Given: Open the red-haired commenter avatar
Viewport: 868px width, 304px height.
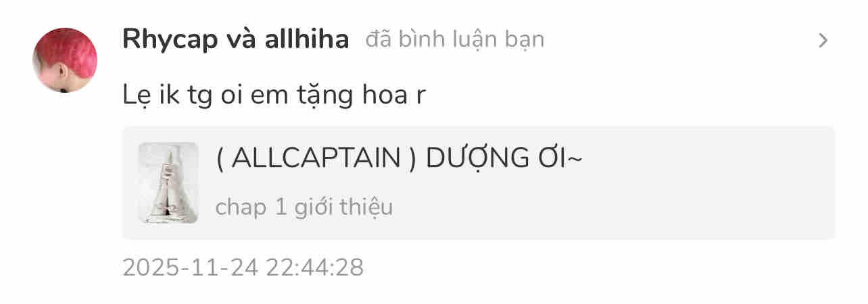Looking at the screenshot, I should coord(65,60).
